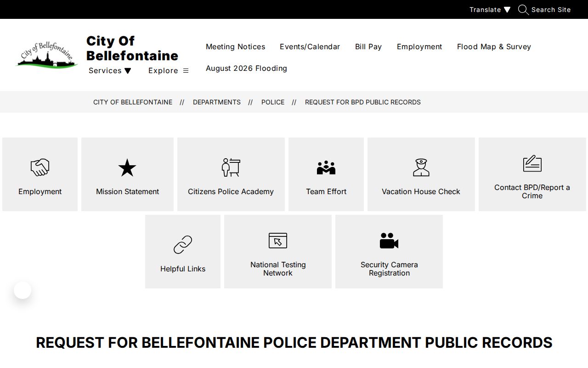Open the Vacation House Check tile label
The width and height of the screenshot is (588, 368).
pyautogui.click(x=421, y=191)
